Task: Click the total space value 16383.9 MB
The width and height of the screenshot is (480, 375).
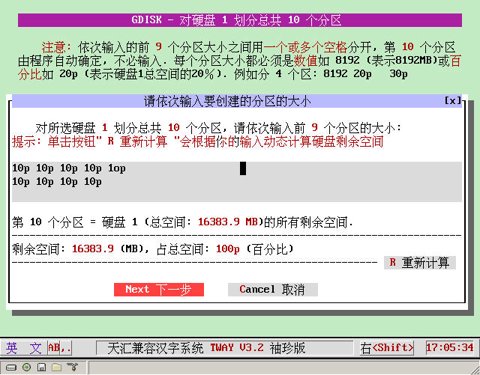Action: pos(228,222)
